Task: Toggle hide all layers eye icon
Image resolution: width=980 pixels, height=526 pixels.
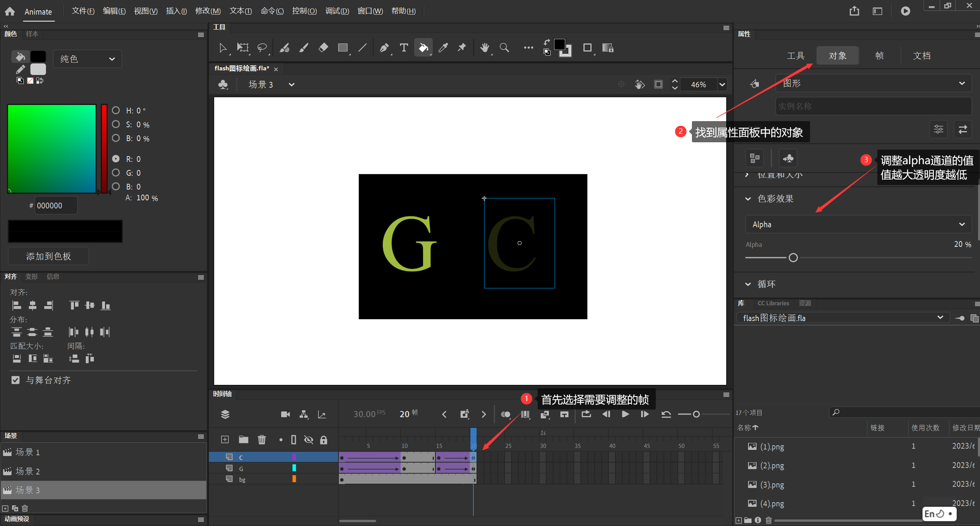Action: (308, 439)
